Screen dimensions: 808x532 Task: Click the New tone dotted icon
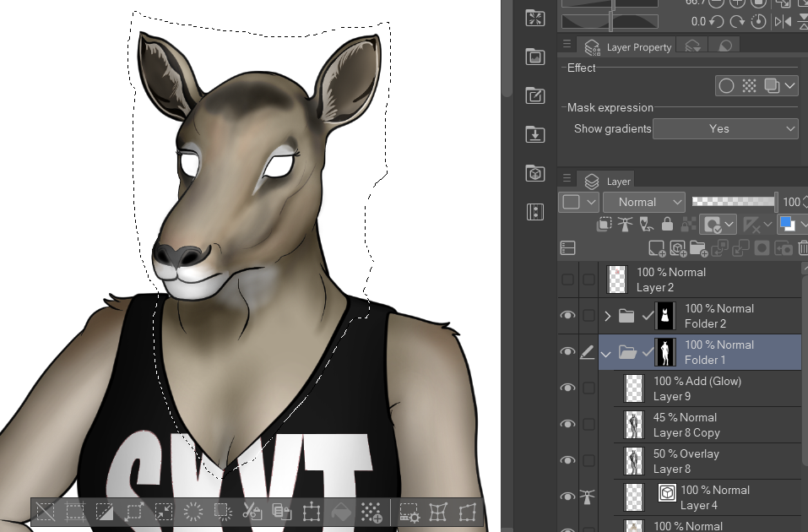click(x=371, y=512)
